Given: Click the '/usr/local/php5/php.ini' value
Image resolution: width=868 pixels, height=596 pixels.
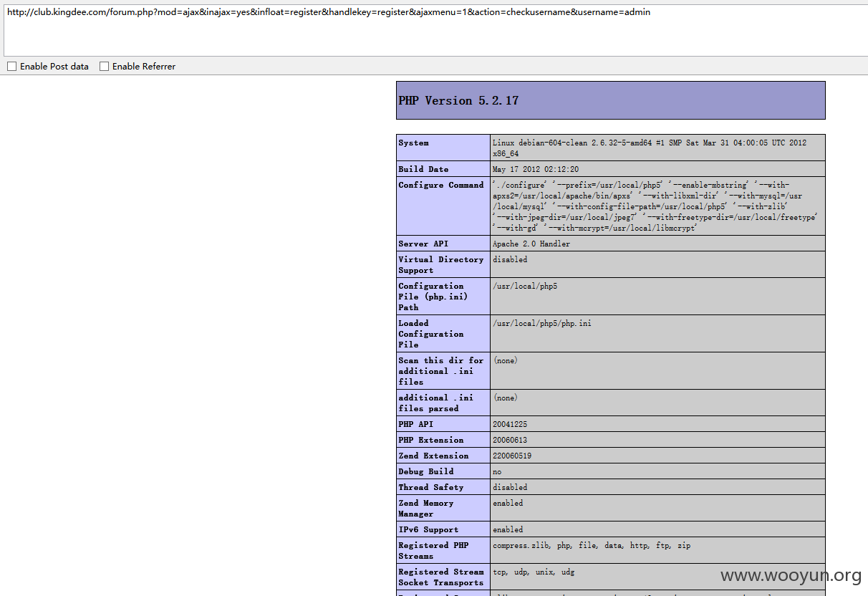Looking at the screenshot, I should (x=542, y=323).
